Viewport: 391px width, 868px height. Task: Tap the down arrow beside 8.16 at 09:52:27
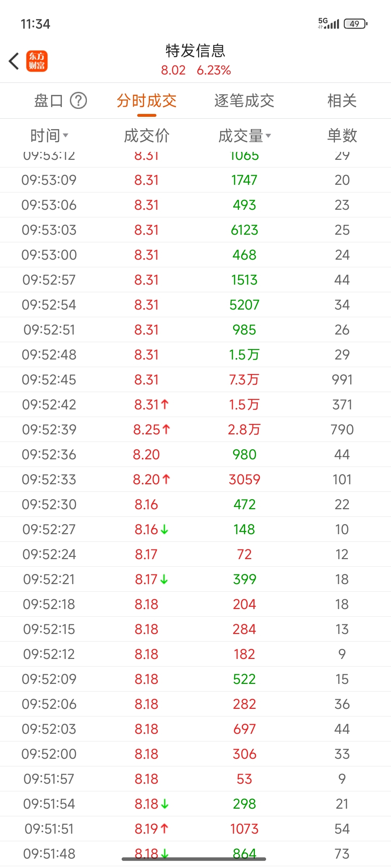[164, 529]
